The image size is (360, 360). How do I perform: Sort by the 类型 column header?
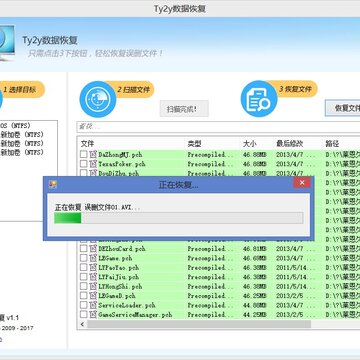pyautogui.click(x=195, y=144)
